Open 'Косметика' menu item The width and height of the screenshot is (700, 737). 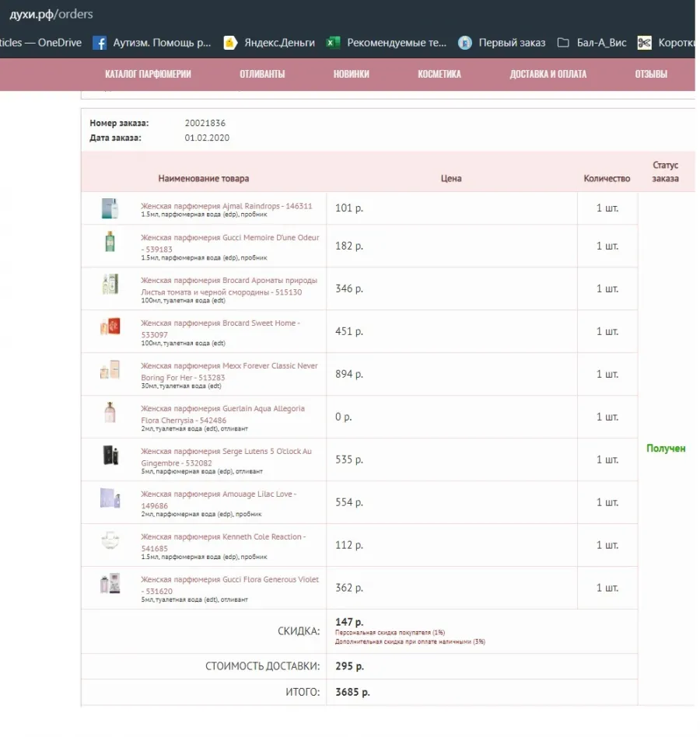tap(439, 74)
